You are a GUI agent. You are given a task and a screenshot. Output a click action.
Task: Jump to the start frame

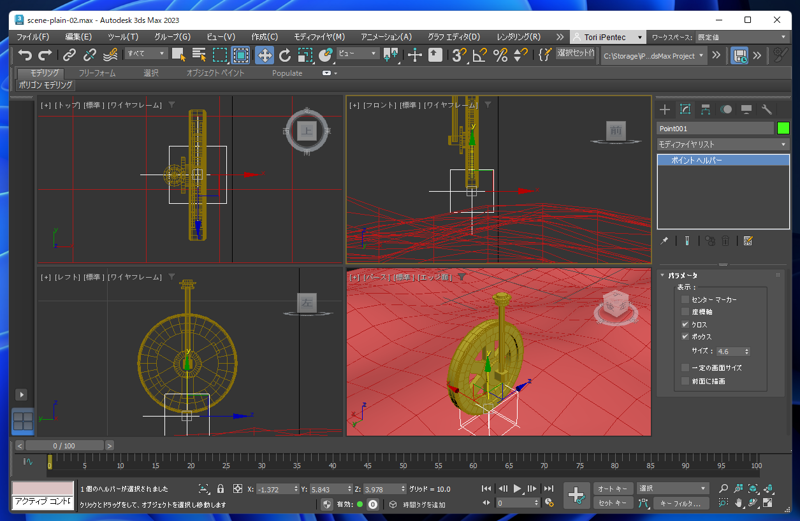(486, 489)
